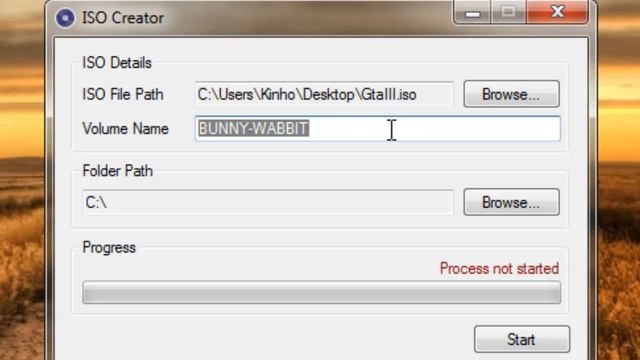Click the 'ISO Details' group label
This screenshot has height=360, width=640.
pyautogui.click(x=117, y=63)
